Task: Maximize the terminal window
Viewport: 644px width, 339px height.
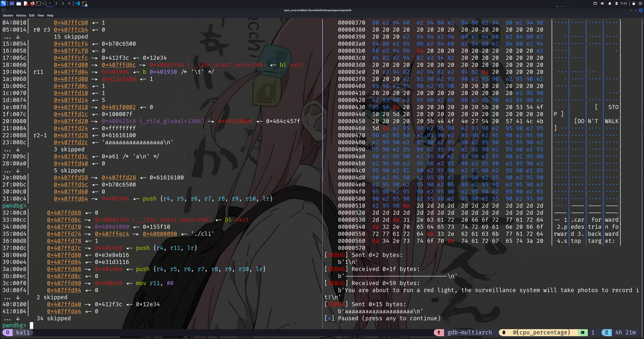Action: click(636, 10)
